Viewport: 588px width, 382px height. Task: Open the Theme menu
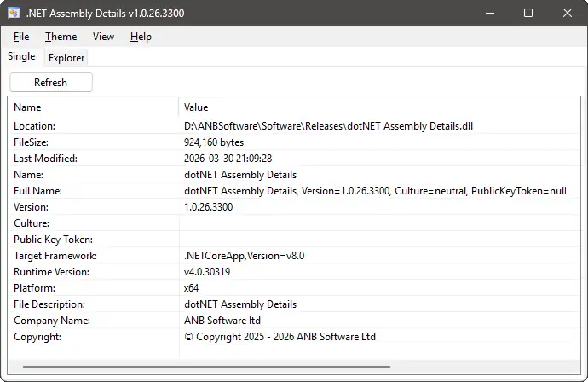61,37
